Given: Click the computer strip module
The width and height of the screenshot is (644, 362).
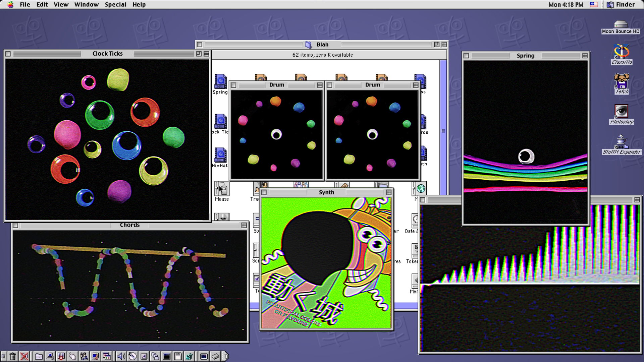Looking at the screenshot, I should [x=50, y=356].
